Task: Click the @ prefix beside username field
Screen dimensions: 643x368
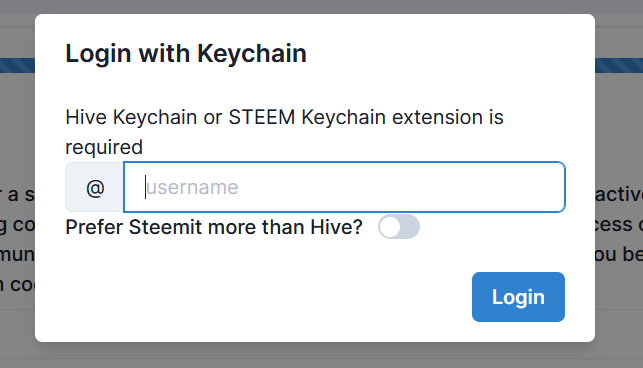Action: [95, 187]
